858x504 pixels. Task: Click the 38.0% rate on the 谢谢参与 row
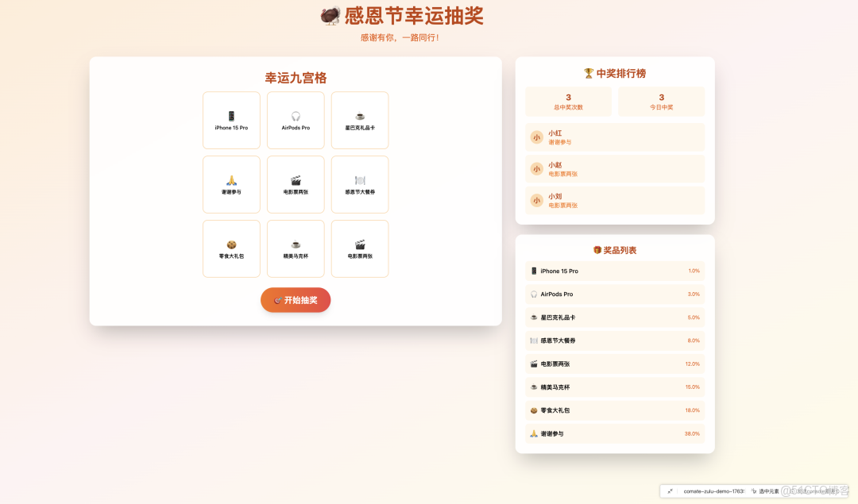(x=693, y=433)
